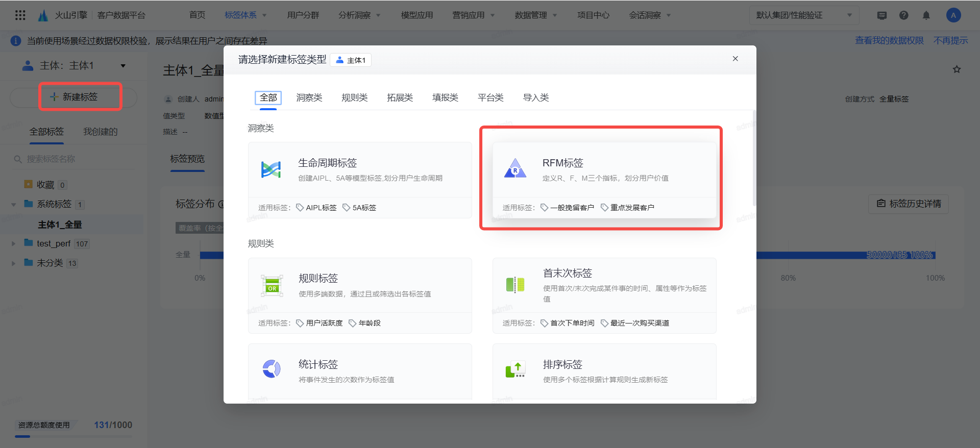
Task: Select the 导入类 tab in dialog
Action: click(536, 97)
